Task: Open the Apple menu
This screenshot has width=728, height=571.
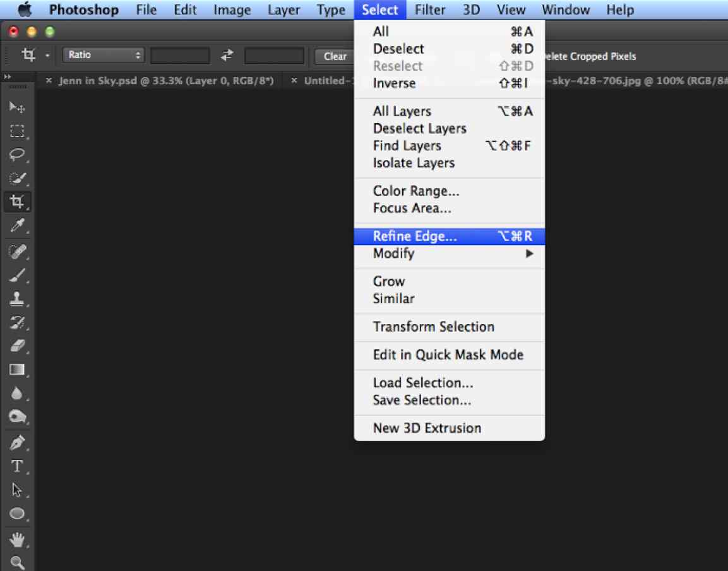Action: click(25, 9)
